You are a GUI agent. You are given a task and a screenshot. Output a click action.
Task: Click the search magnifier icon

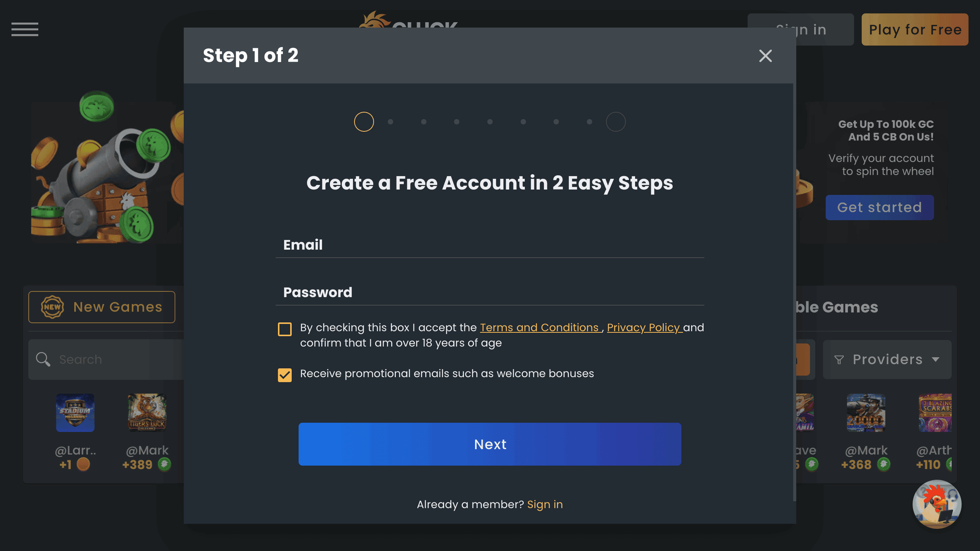[43, 359]
